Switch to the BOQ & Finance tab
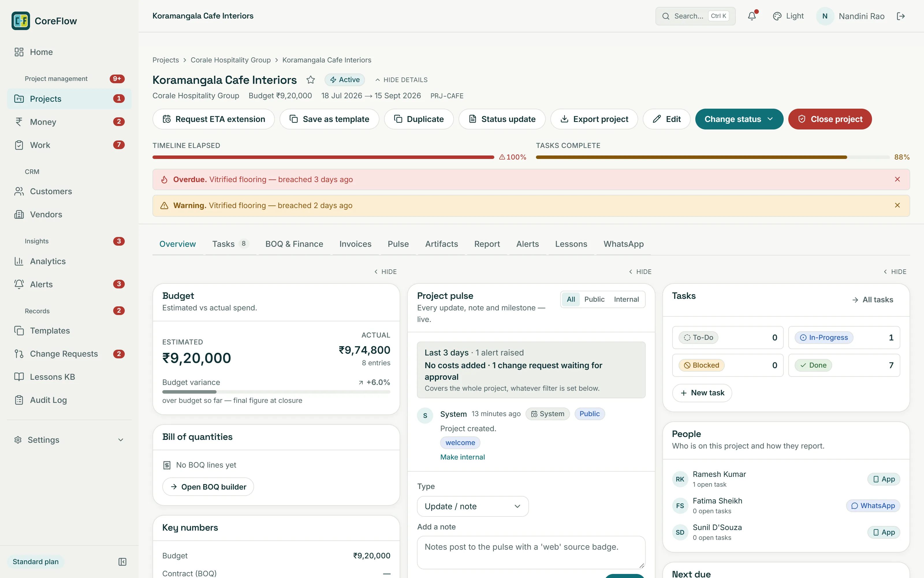The width and height of the screenshot is (924, 578). tap(294, 244)
